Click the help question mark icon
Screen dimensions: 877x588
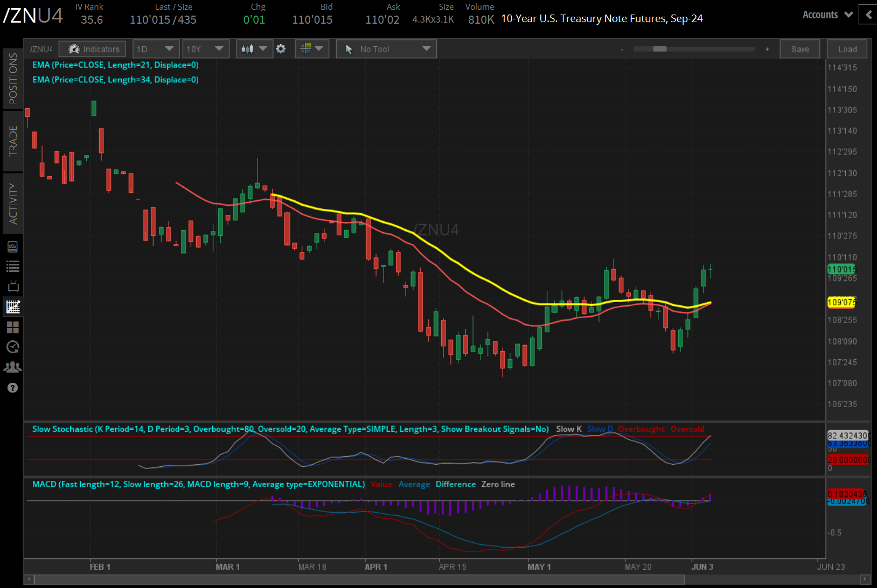pyautogui.click(x=13, y=388)
